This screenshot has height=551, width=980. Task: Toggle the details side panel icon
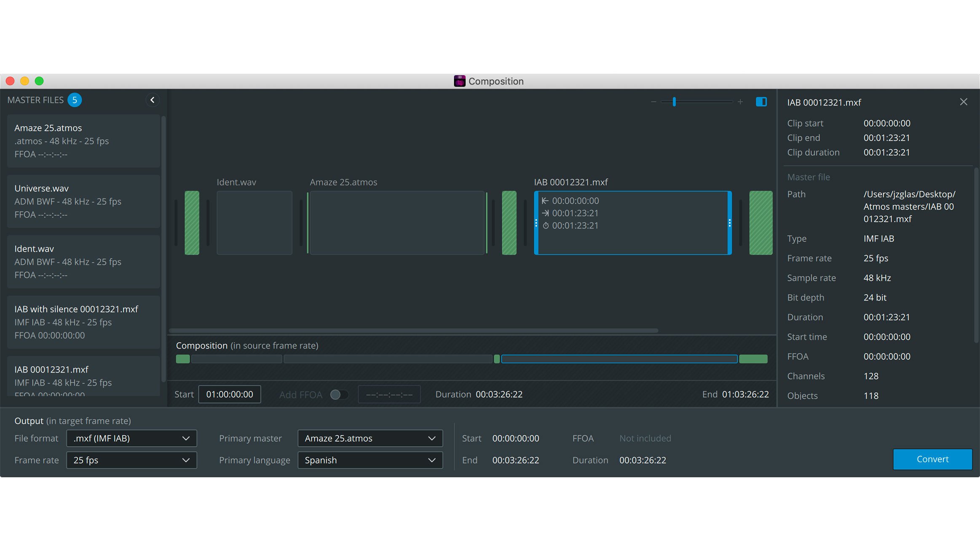point(761,102)
